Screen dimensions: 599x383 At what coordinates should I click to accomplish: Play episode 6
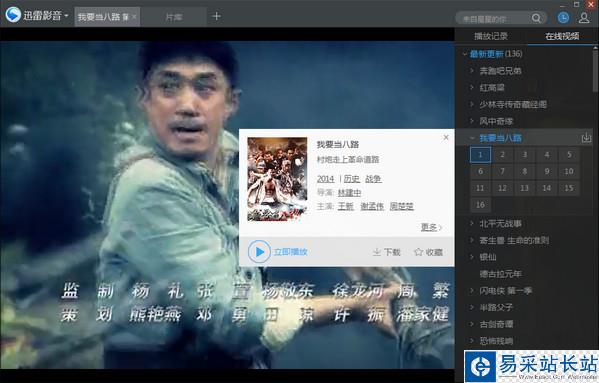pyautogui.click(x=480, y=171)
